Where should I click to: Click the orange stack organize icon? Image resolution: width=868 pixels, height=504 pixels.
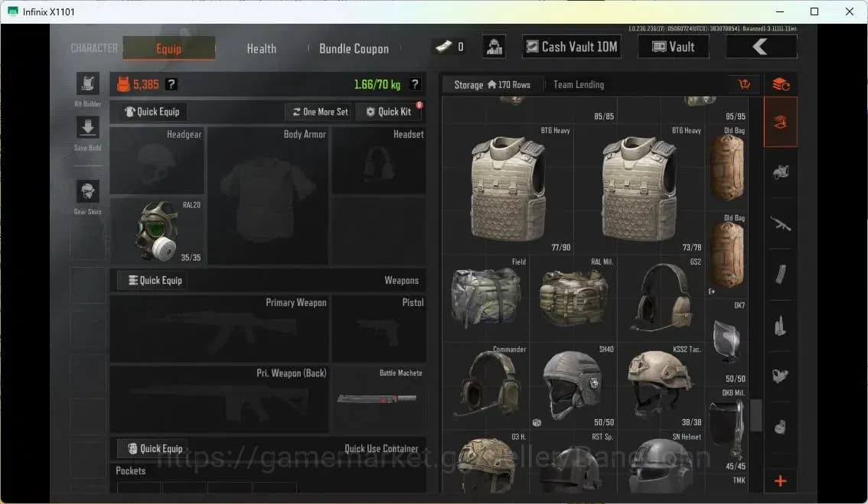[x=781, y=85]
